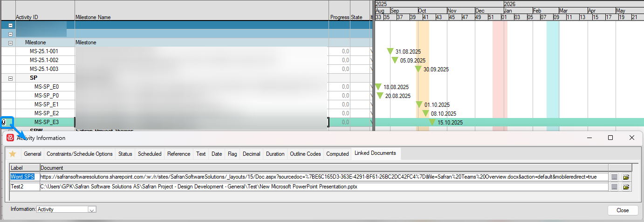Select the Word SPS label cell
644x222 pixels.
point(25,177)
